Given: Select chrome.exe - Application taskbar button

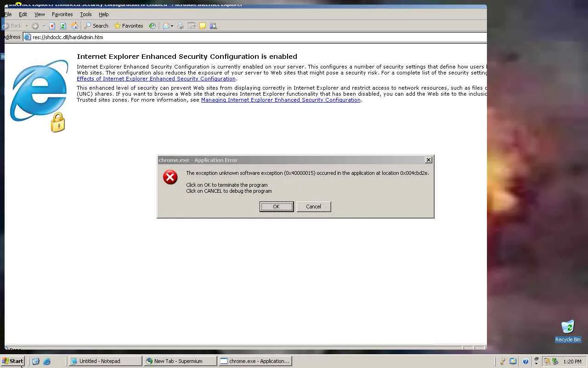Looking at the screenshot, I should pyautogui.click(x=255, y=361).
